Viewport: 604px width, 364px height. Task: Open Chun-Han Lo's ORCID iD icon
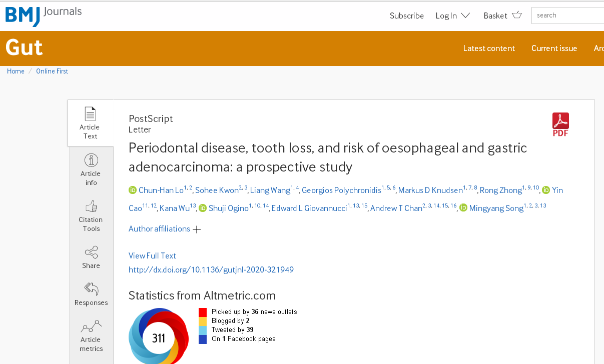point(133,190)
